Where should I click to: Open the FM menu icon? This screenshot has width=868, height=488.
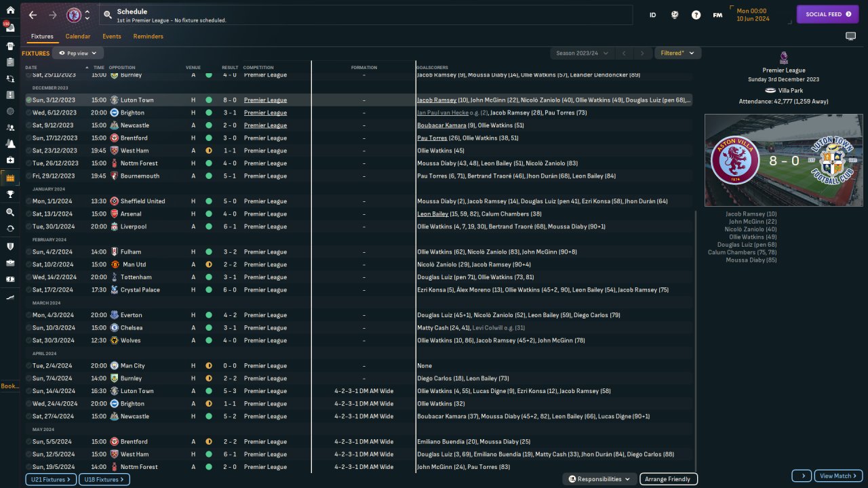coord(717,15)
